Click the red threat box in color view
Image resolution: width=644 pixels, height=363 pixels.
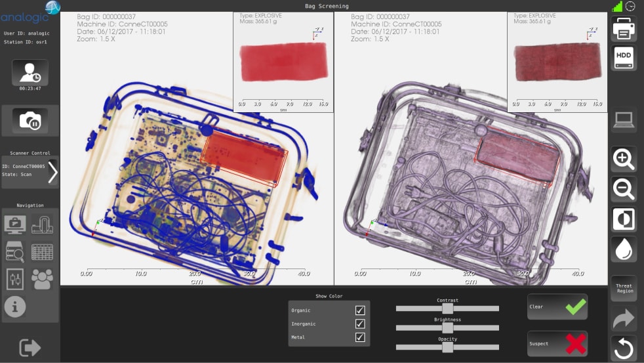point(244,158)
